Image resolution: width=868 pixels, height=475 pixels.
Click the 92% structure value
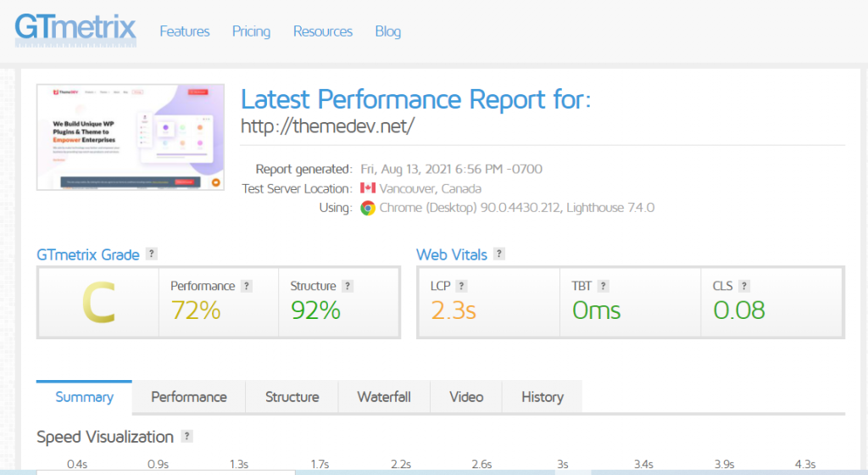click(x=315, y=310)
